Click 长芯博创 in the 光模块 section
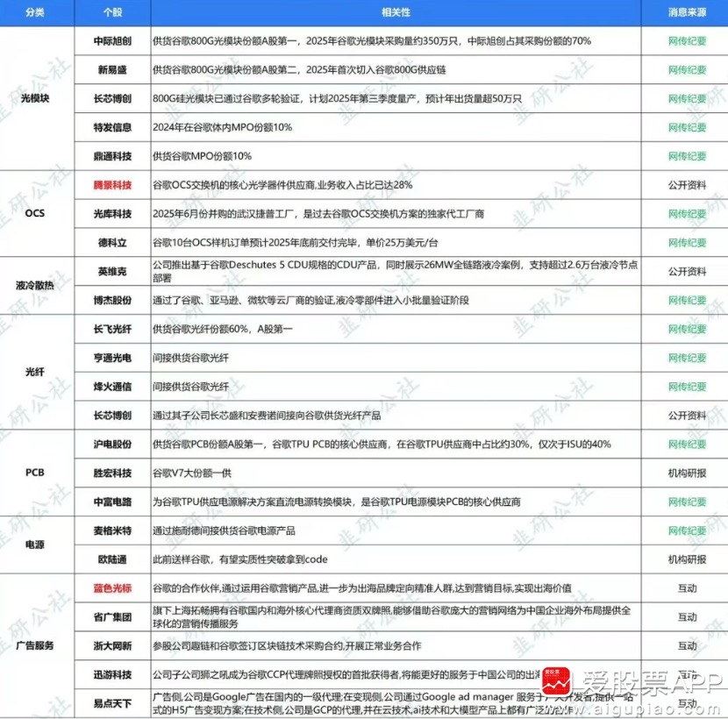Viewport: 728px width, 719px height. (112, 98)
